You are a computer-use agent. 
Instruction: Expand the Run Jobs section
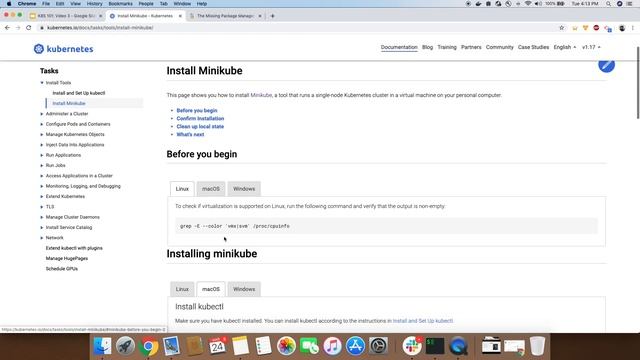42,166
